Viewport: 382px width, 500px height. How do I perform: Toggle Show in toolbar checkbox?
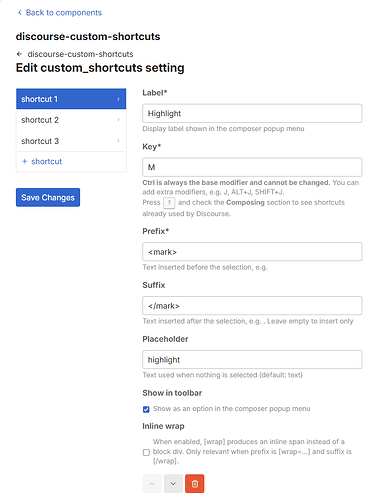(146, 409)
